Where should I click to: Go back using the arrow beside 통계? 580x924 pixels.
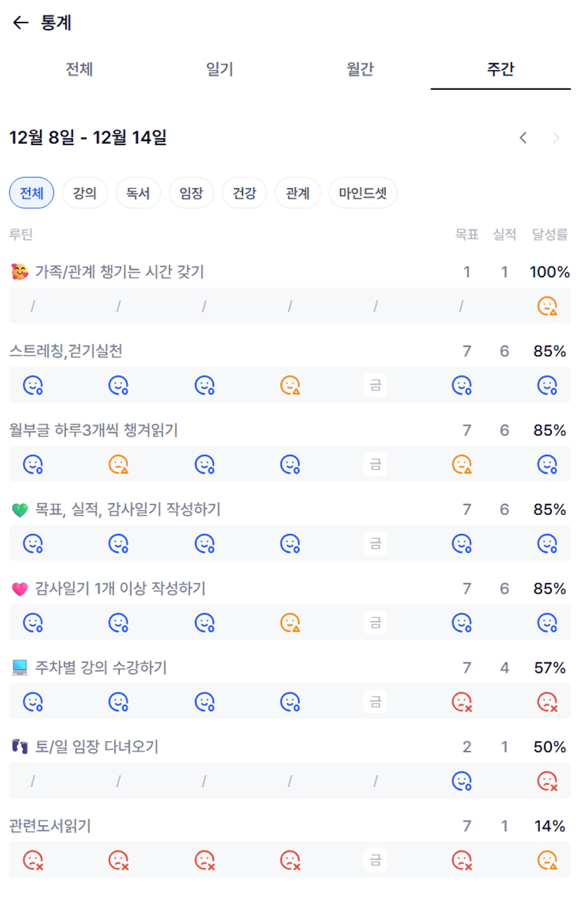[x=20, y=23]
